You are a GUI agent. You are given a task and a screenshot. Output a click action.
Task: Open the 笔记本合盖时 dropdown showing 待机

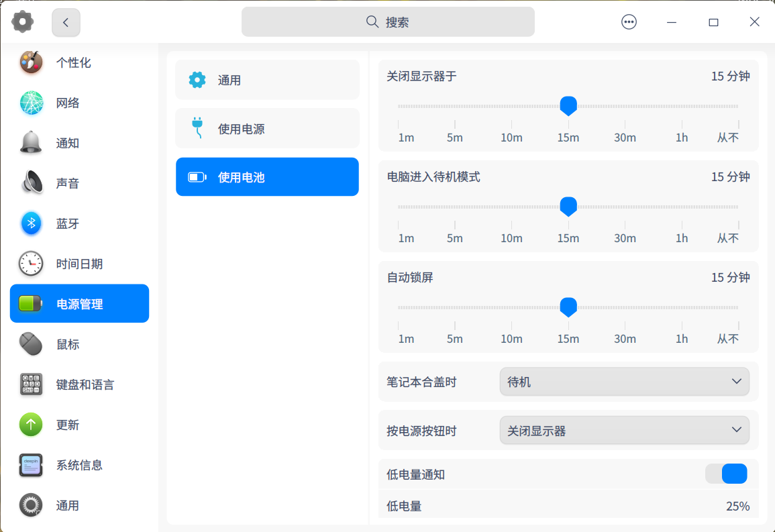(624, 382)
